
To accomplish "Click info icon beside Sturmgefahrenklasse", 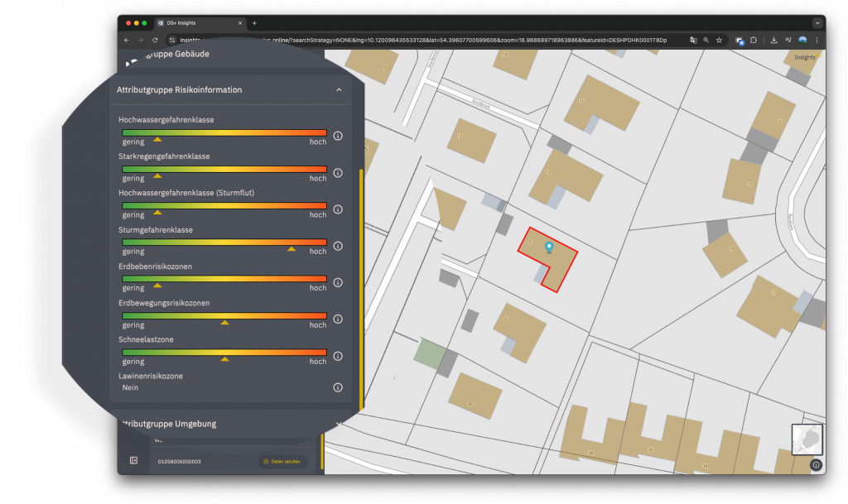I will [x=338, y=246].
